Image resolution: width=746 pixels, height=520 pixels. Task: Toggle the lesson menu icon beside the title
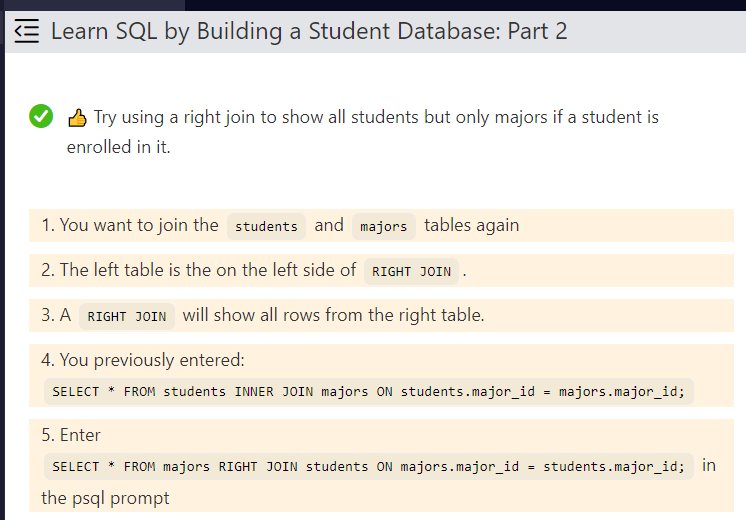click(x=27, y=31)
